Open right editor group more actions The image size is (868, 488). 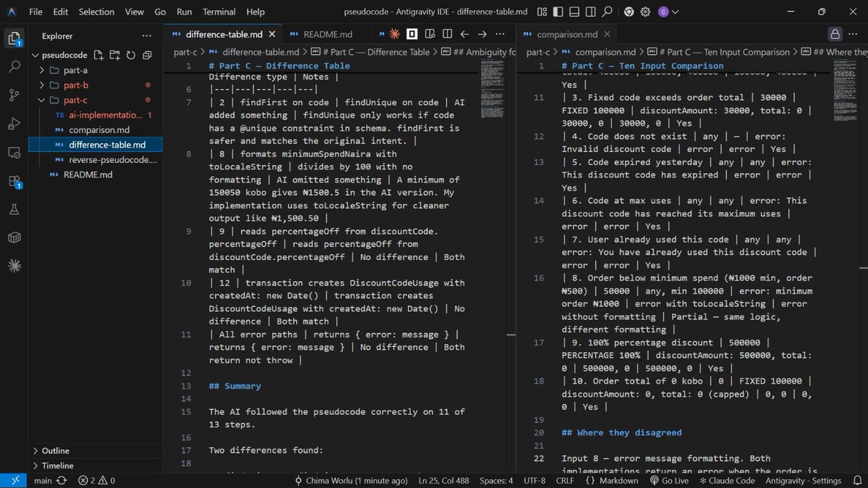coord(854,33)
